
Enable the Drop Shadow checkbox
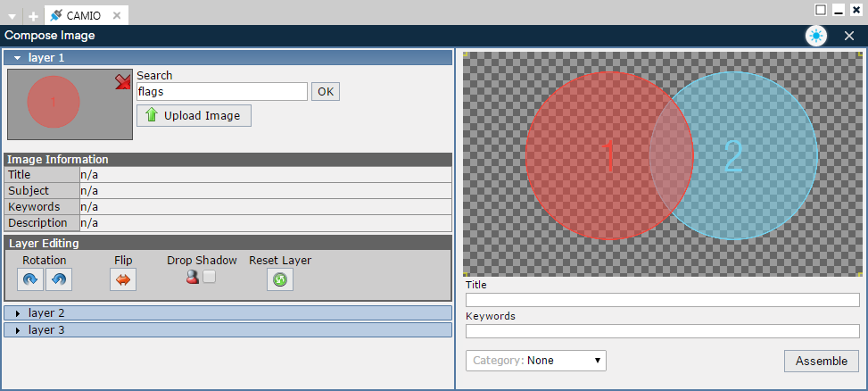click(209, 278)
